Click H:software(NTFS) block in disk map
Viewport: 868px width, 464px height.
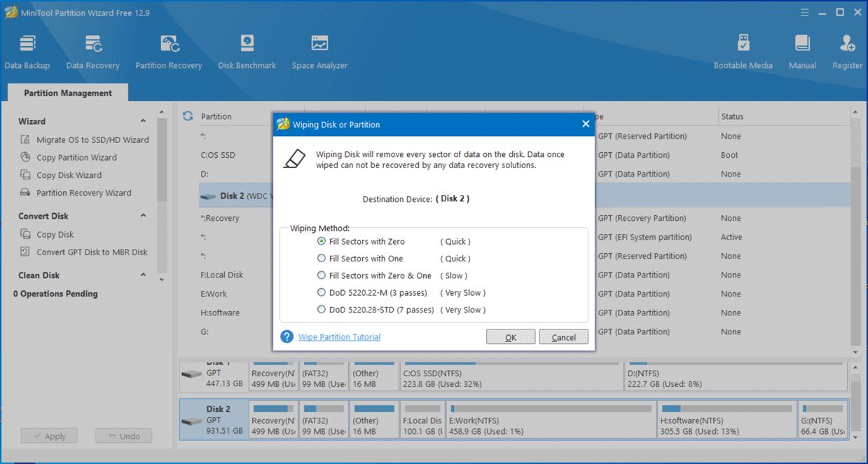tap(727, 419)
